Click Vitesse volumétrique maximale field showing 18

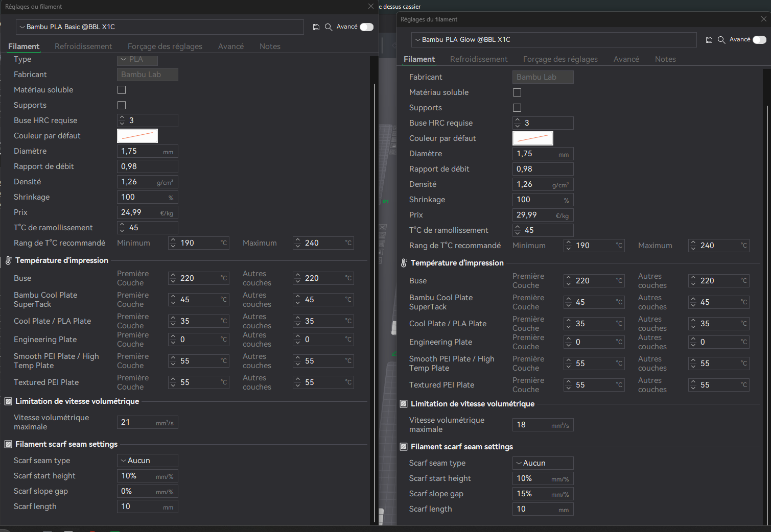(543, 425)
